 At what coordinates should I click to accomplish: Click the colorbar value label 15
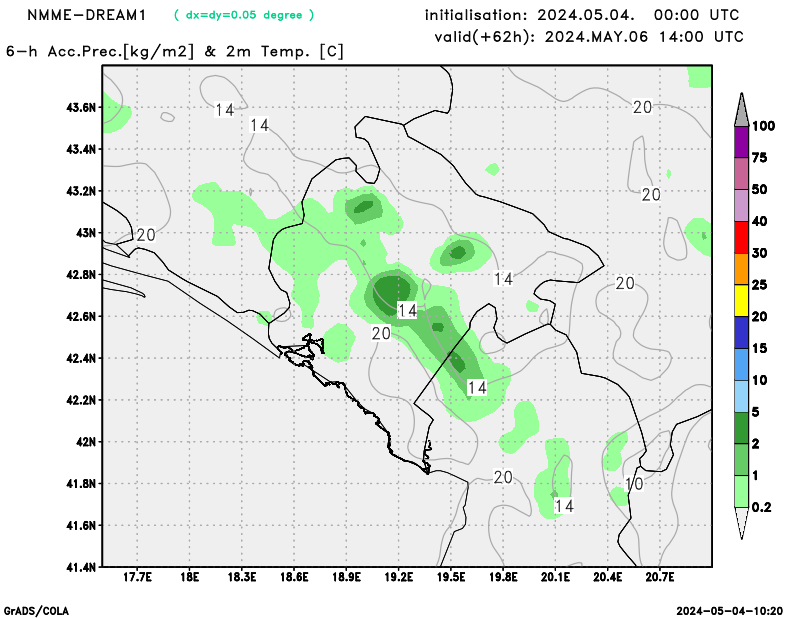(760, 349)
